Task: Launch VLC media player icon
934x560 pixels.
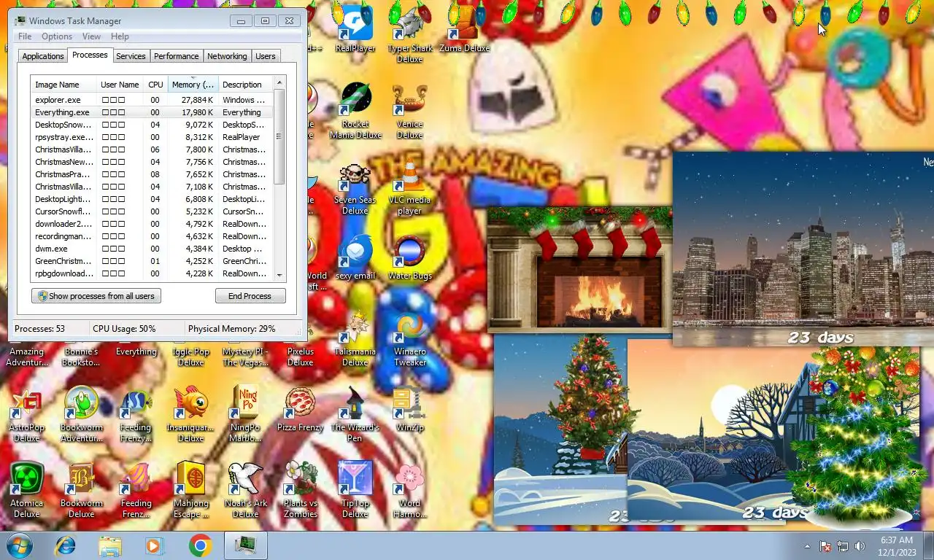Action: coord(409,187)
